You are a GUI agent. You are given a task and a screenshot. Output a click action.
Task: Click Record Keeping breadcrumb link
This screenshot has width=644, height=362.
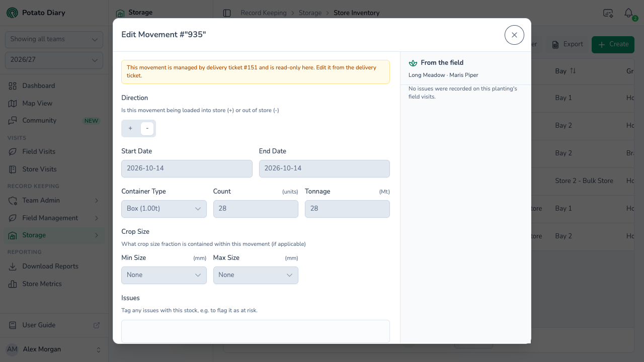click(x=264, y=13)
